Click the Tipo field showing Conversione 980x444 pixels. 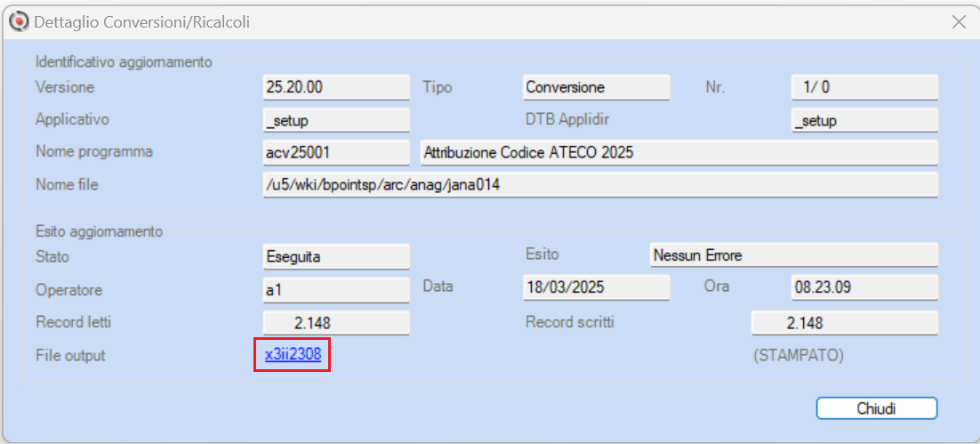pyautogui.click(x=596, y=87)
